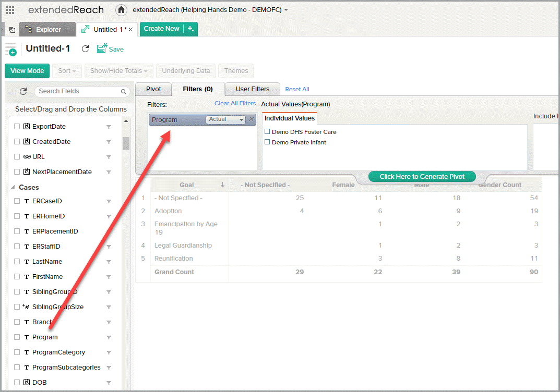Click the pop-out panel icon left of Explorer
Viewport: 560px width, 392px height.
(12, 30)
